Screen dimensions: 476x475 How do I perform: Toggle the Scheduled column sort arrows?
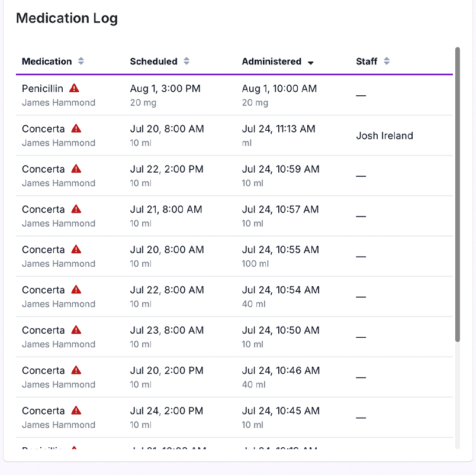186,61
